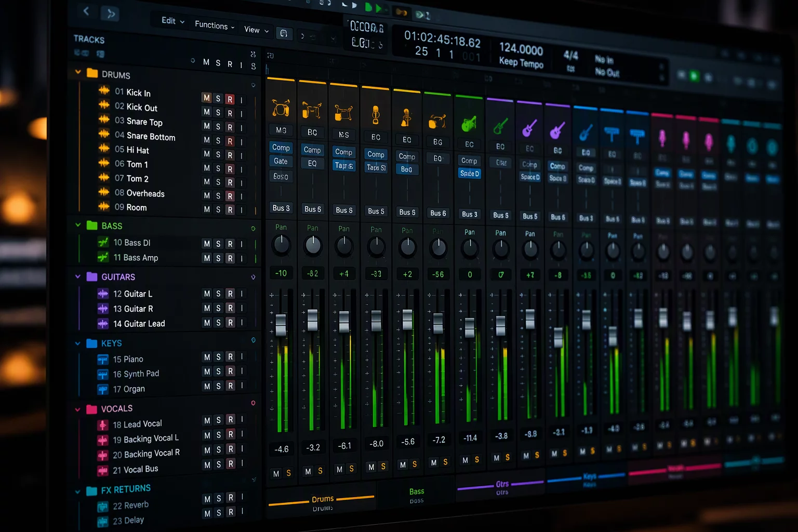The image size is (798, 532).
Task: Click the blue icon of the Piano track
Action: (102, 359)
